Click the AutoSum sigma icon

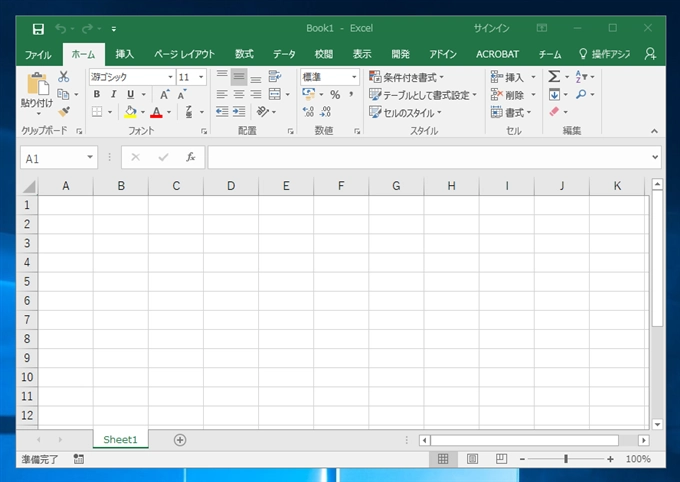pyautogui.click(x=554, y=77)
